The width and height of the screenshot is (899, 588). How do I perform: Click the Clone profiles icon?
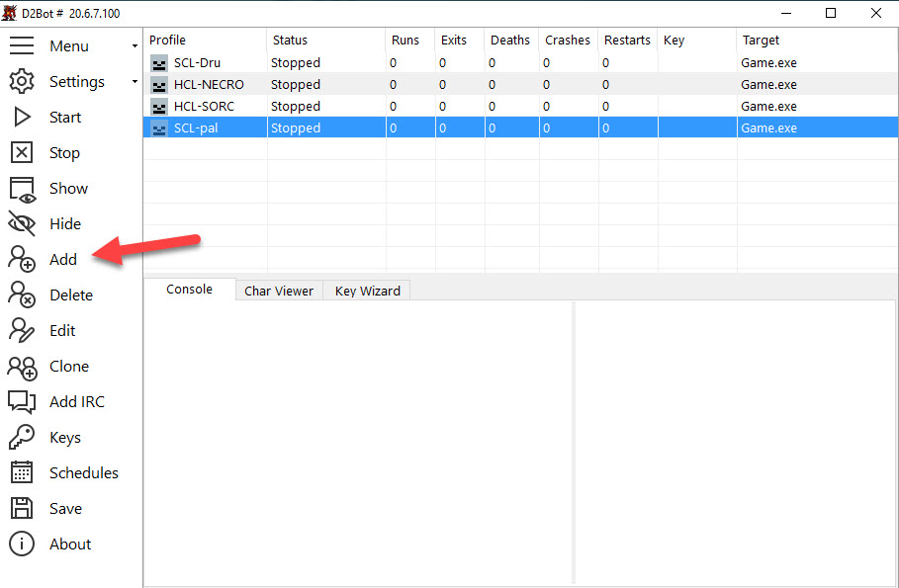pos(22,367)
